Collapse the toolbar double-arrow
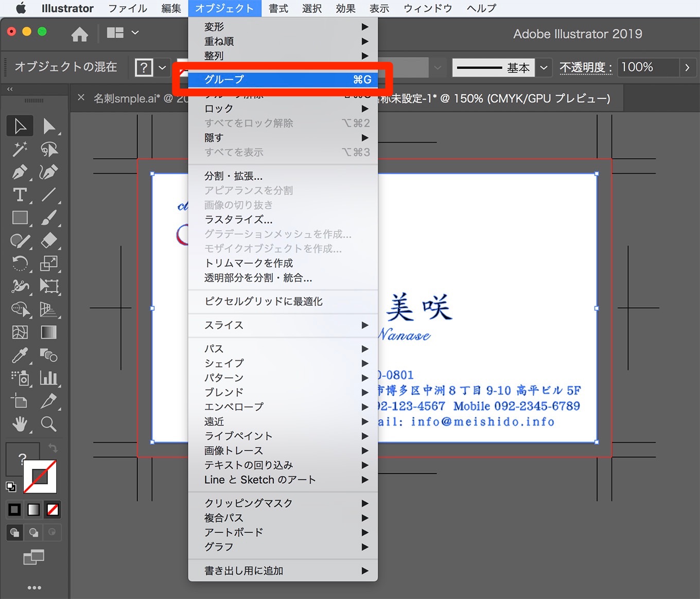This screenshot has width=700, height=599. click(x=10, y=89)
